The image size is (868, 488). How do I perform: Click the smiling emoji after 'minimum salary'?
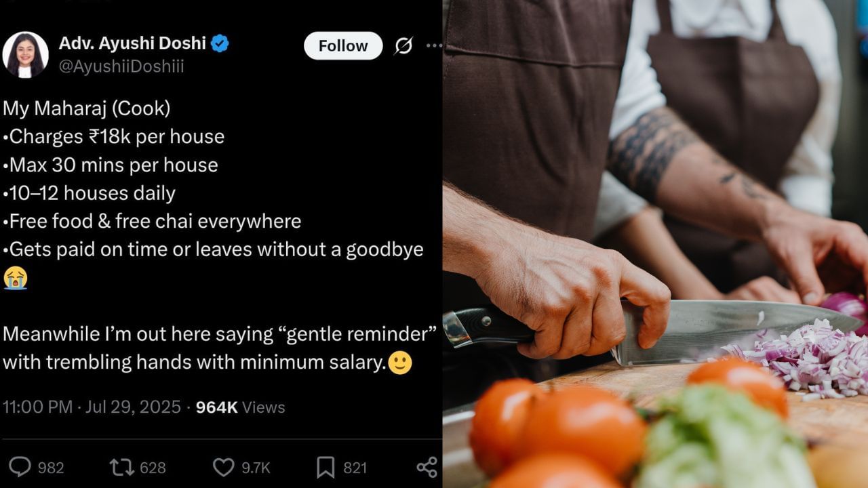[400, 363]
